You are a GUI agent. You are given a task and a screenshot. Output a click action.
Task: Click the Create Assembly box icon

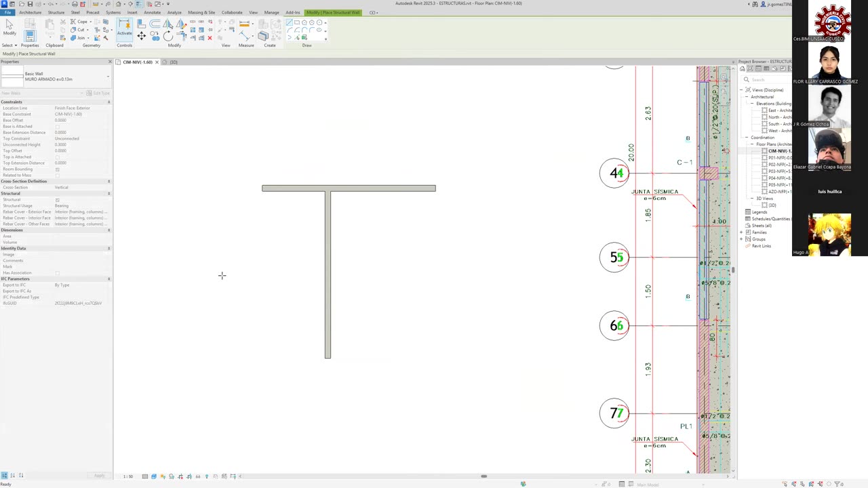(x=263, y=35)
